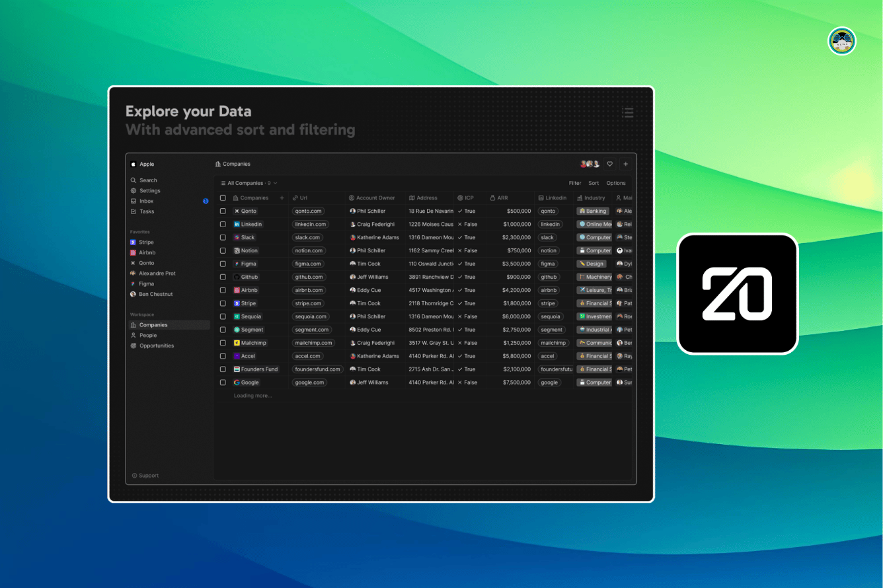This screenshot has height=588, width=883.
Task: Click the Banking industry tag for Qonto
Action: coord(592,211)
